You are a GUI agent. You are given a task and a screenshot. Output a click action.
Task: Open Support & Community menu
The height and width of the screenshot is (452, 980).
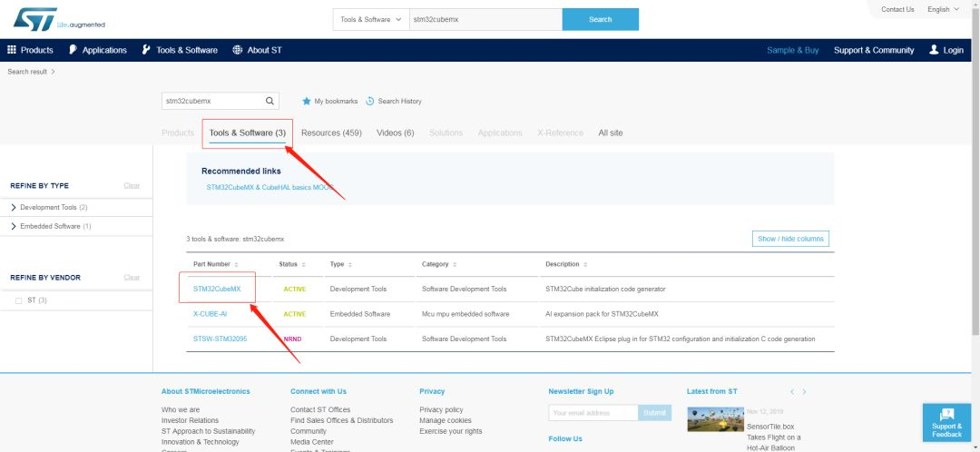(874, 50)
